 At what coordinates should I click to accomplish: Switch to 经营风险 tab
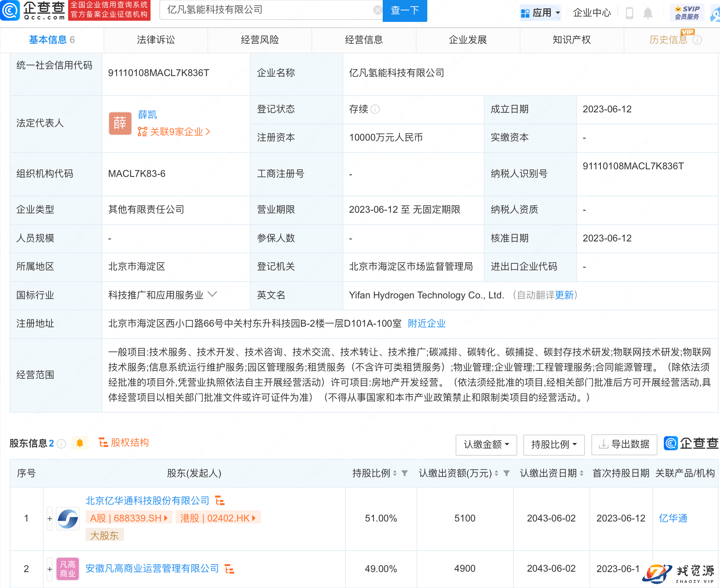pyautogui.click(x=260, y=40)
